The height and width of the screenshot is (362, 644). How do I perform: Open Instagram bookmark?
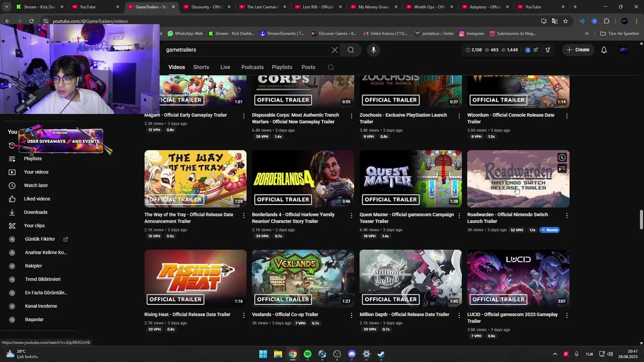click(x=471, y=34)
